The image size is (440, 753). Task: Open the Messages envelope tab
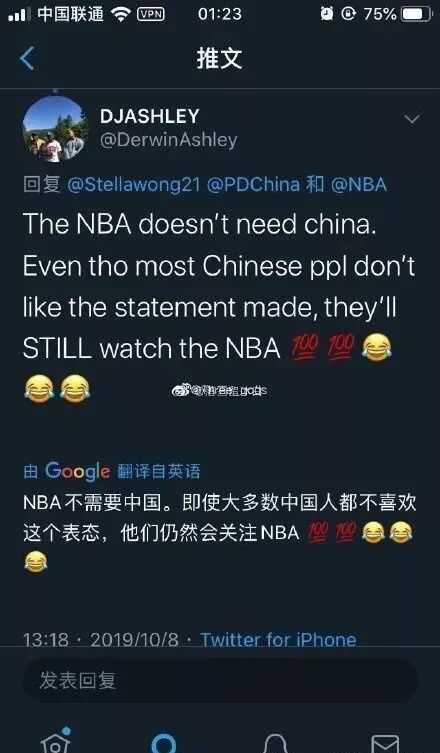point(384,743)
